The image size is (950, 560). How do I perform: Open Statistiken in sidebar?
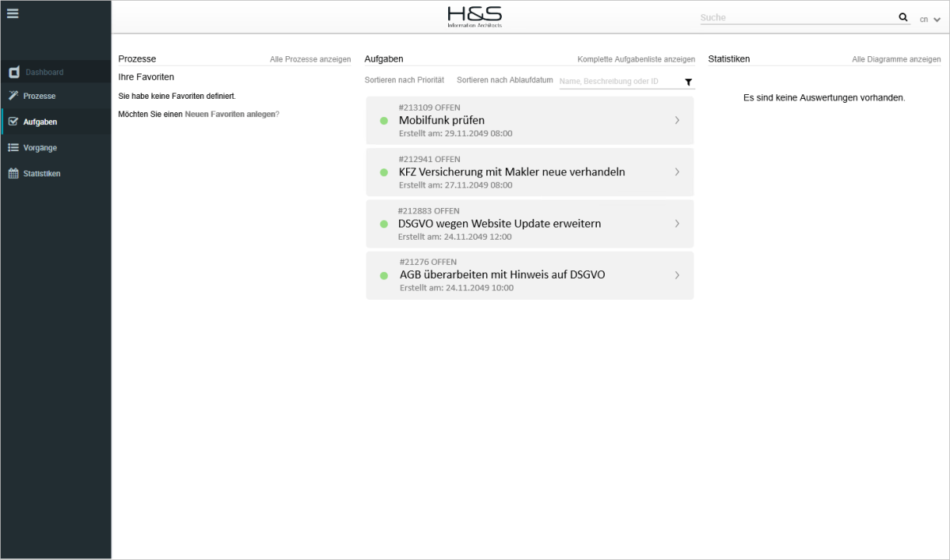[55, 173]
